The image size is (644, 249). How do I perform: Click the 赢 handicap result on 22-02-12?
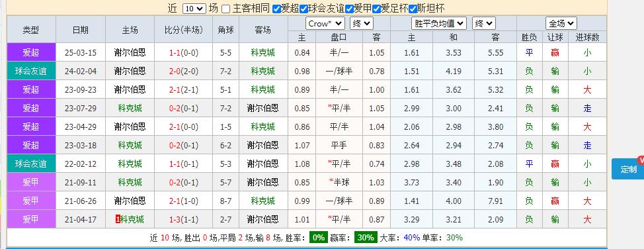[x=555, y=164]
